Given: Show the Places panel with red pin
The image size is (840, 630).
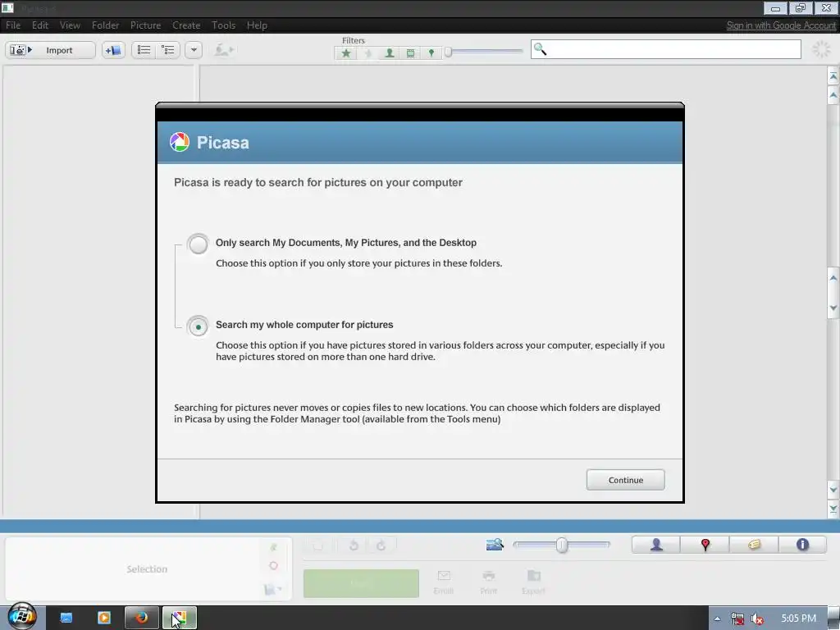Looking at the screenshot, I should 705,545.
